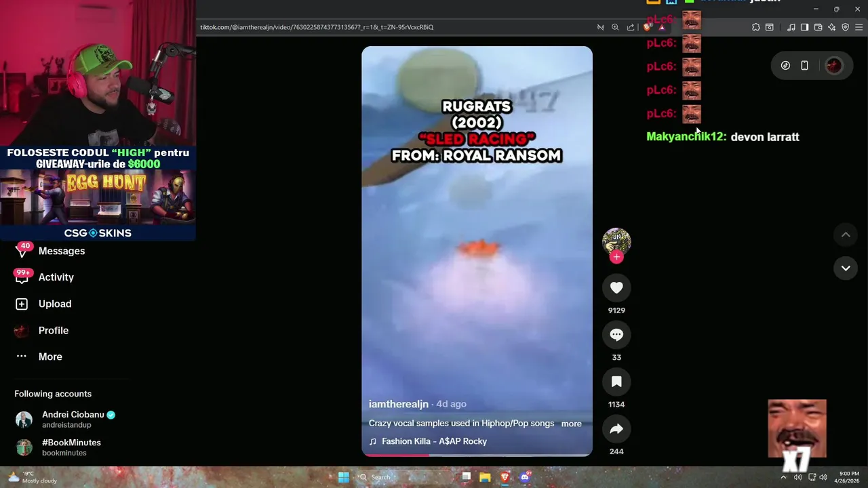Expand caption with the 'more' link
This screenshot has width=868, height=488.
(x=571, y=424)
